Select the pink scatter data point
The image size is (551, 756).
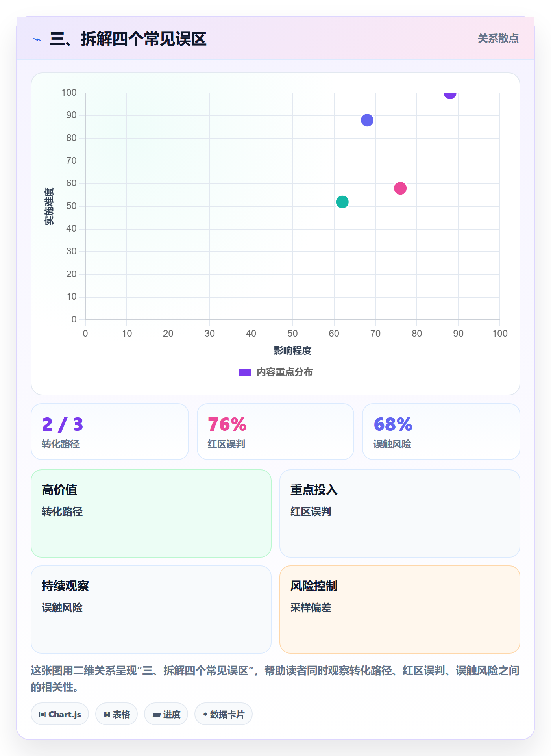pos(400,188)
